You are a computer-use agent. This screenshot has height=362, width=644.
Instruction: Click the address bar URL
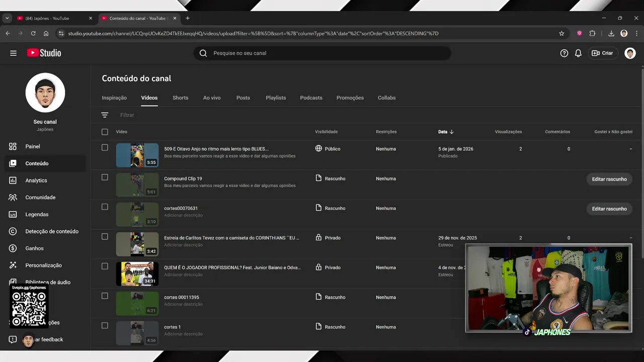(x=253, y=33)
